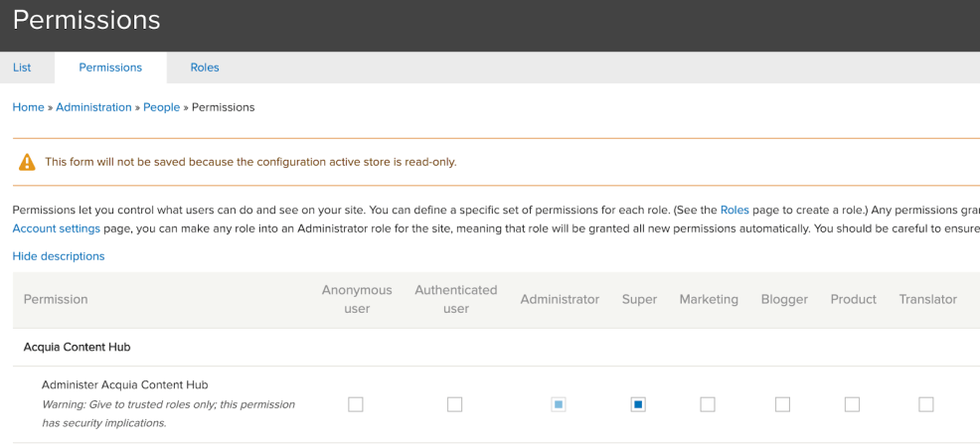
Task: Enable Content Hub for Anonymous user
Action: [x=356, y=404]
